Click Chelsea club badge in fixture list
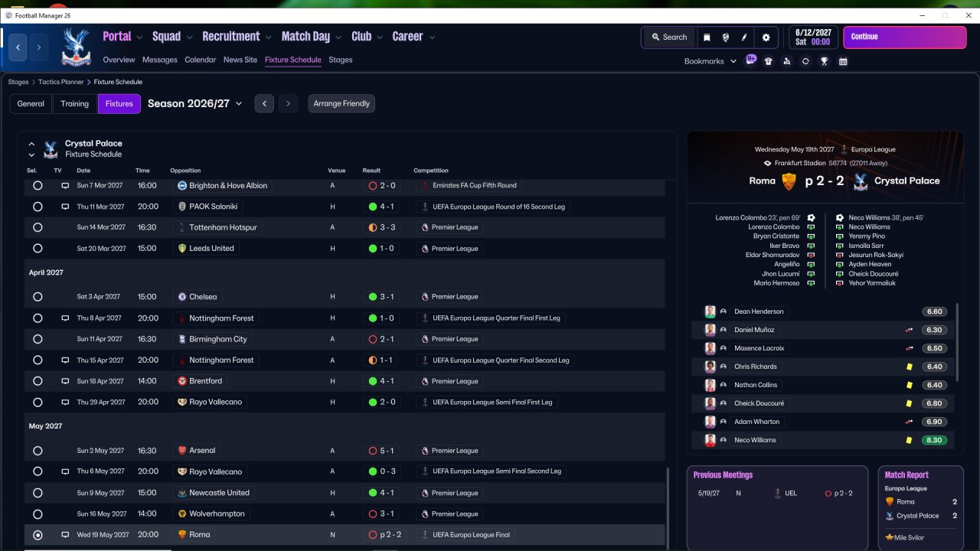This screenshot has width=980, height=551. [182, 297]
